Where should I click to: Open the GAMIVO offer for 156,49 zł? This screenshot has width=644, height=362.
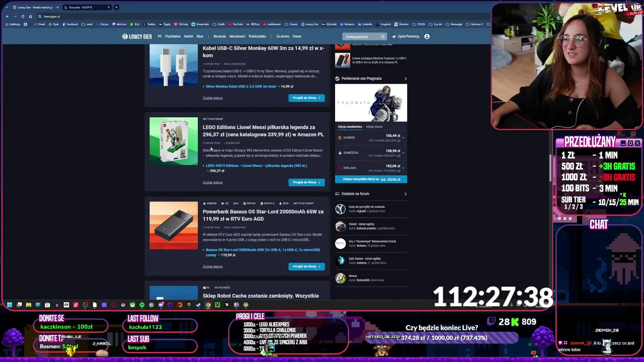tap(371, 138)
